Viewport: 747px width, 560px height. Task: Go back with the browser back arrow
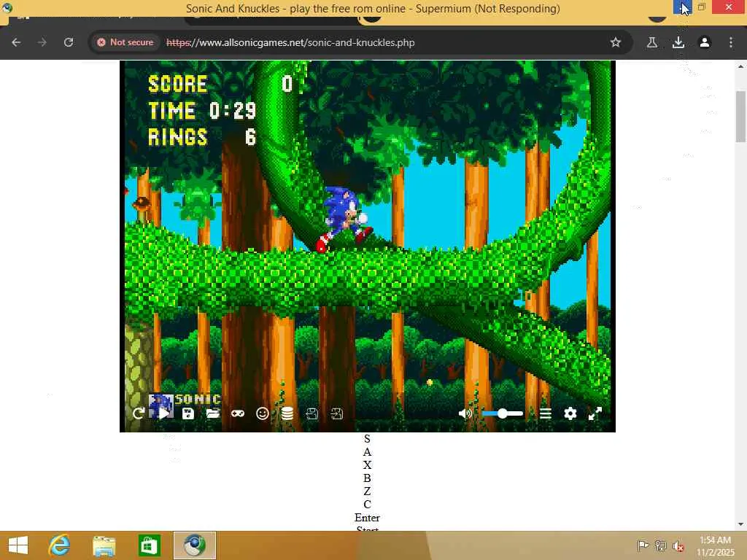tap(16, 42)
